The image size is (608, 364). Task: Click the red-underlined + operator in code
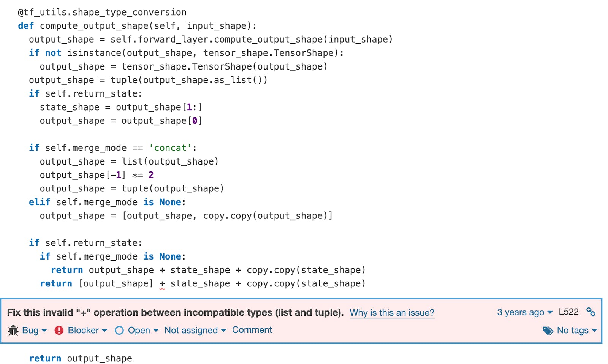tap(162, 283)
